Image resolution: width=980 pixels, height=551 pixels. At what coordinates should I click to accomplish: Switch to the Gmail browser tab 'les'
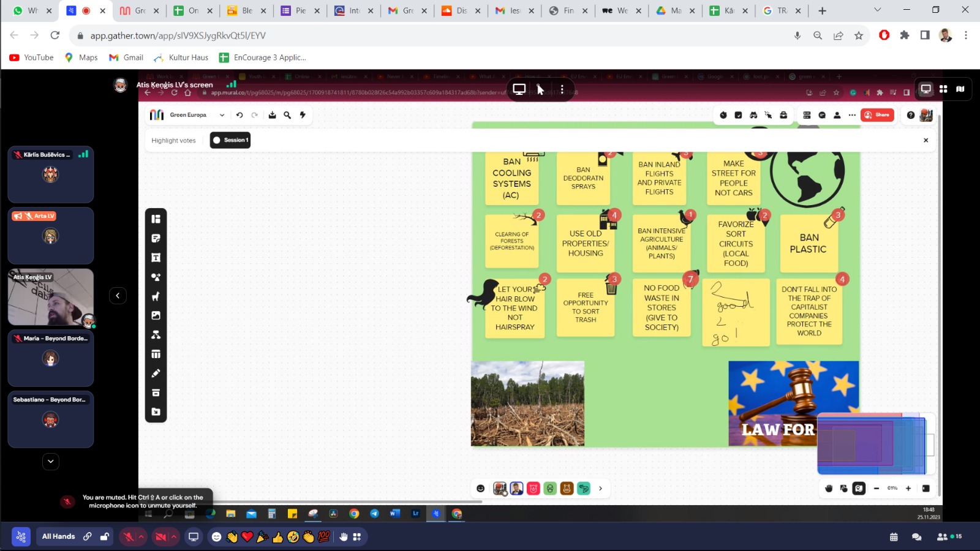tap(515, 10)
